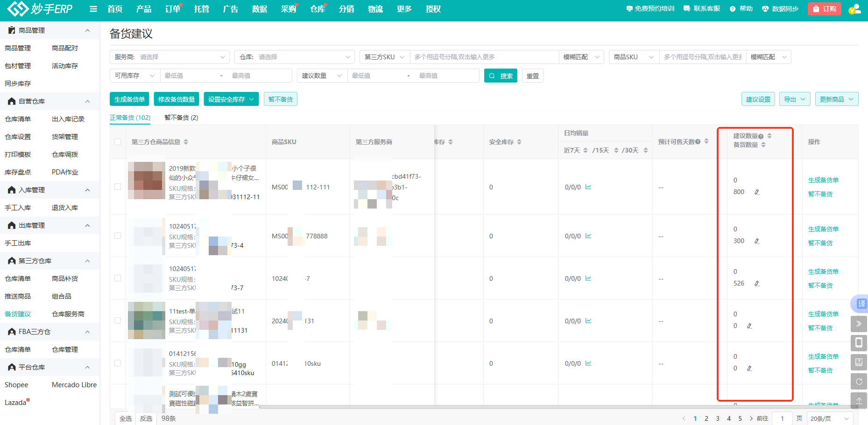The image size is (868, 425).
Task: Open the 采购 menu in top navigation
Action: tap(288, 9)
